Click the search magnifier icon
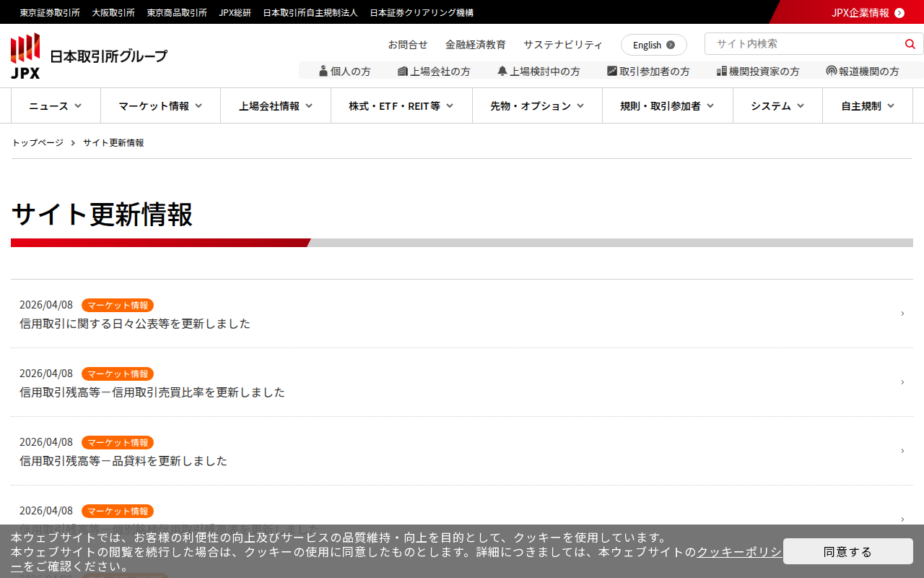The width and height of the screenshot is (924, 578). 910,44
